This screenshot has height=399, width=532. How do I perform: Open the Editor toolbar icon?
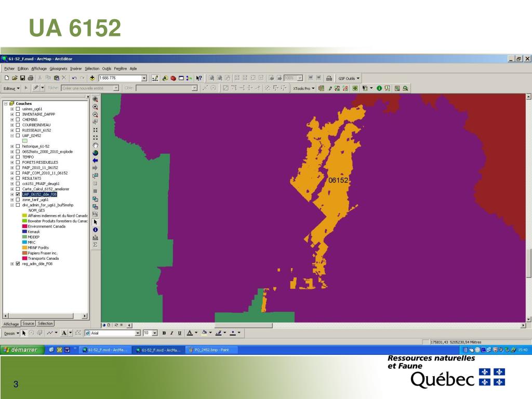155,78
